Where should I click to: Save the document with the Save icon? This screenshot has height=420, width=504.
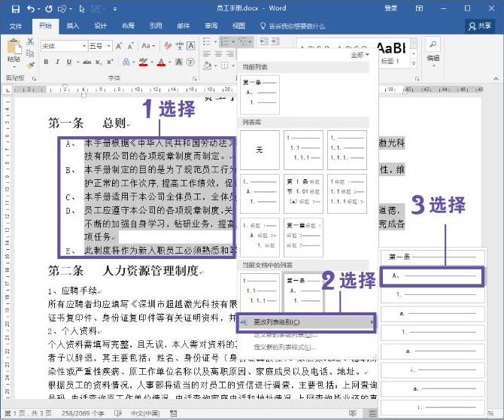16,9
